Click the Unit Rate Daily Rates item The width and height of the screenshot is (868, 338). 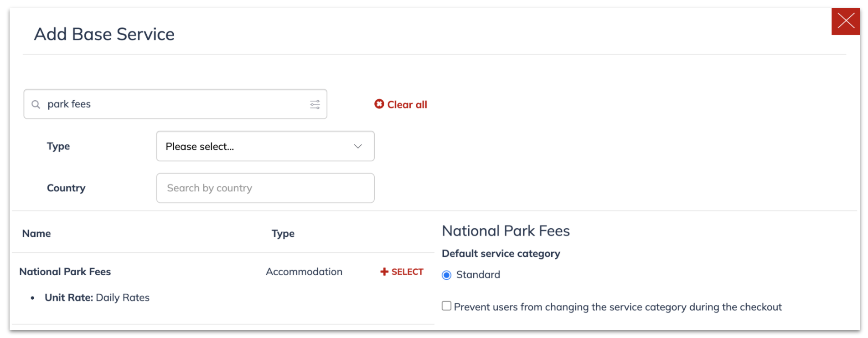point(97,297)
